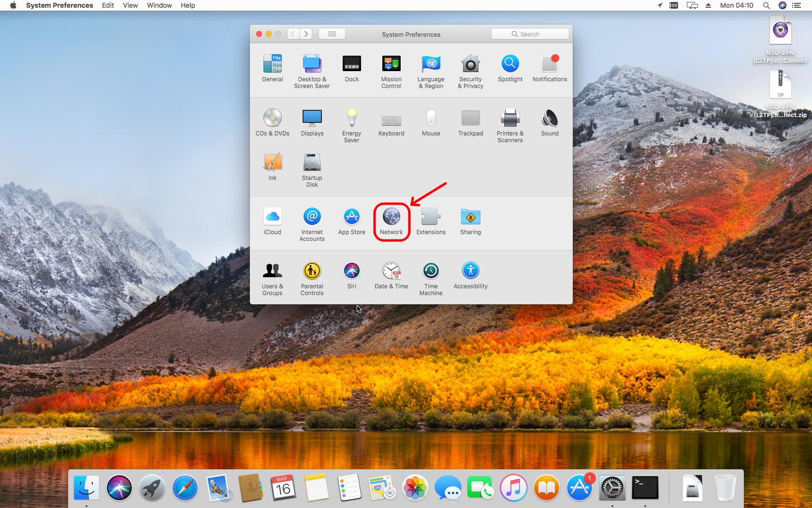
Task: Open Calendar from the Dock
Action: [283, 488]
